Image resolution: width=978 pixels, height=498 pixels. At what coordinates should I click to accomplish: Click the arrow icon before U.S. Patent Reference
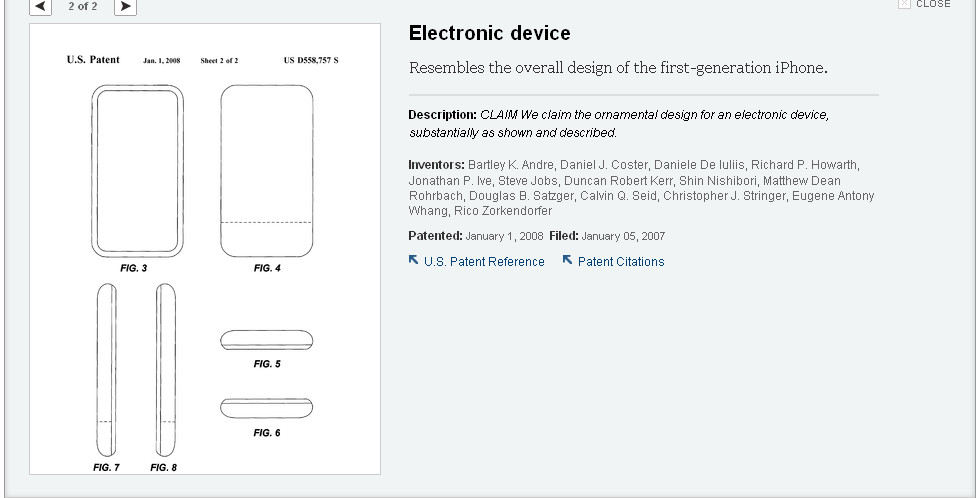click(x=414, y=261)
